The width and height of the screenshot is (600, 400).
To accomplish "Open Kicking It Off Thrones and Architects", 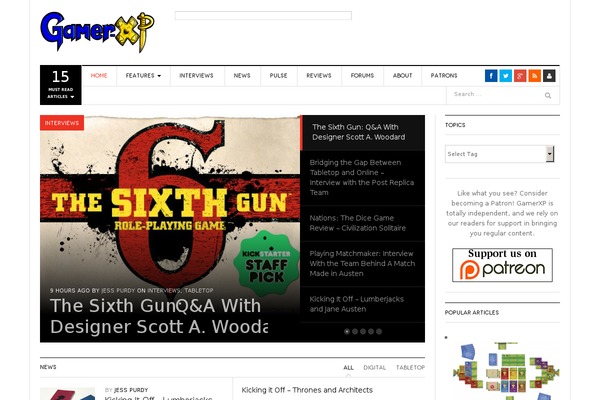I will [307, 390].
